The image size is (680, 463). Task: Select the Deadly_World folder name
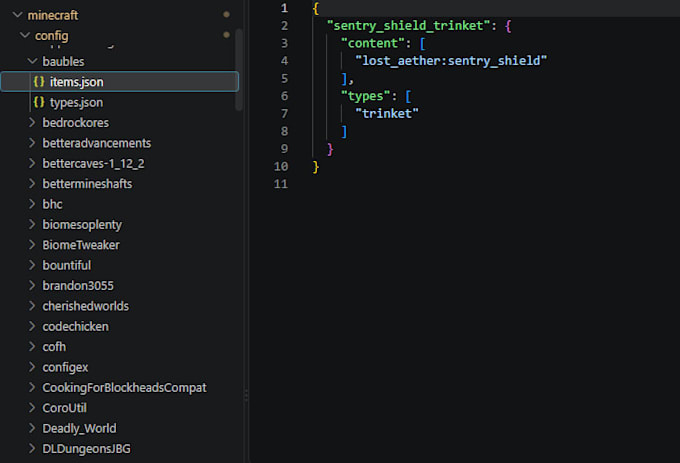coord(79,429)
